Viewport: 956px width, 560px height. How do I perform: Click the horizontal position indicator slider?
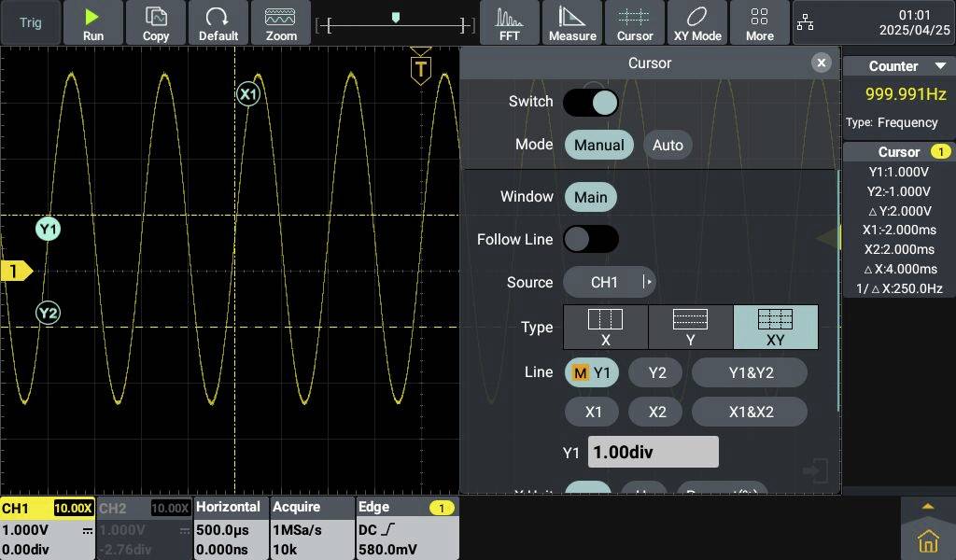[394, 16]
